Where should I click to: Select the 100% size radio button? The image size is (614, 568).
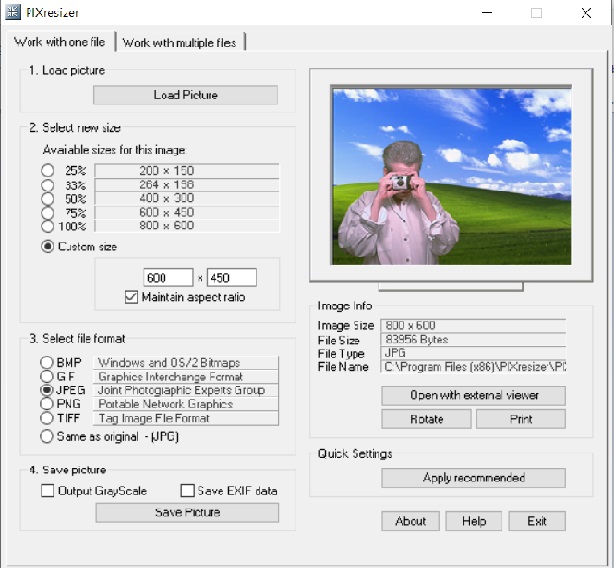click(48, 226)
